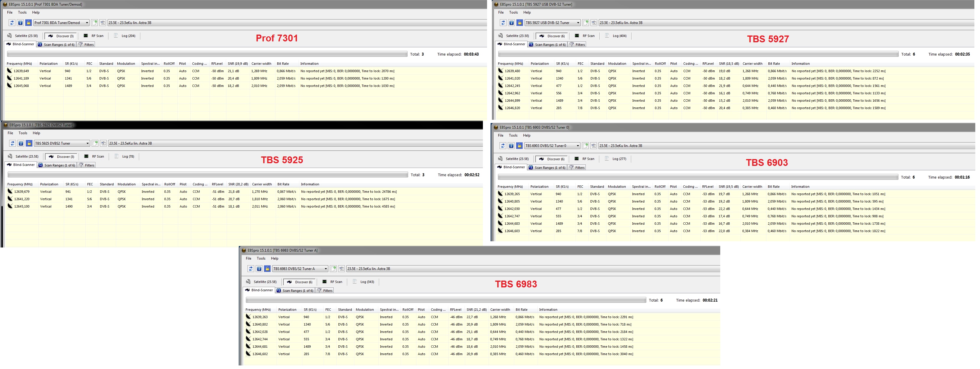This screenshot has height=369, width=980.
Task: Click add-new page icon in TBS 6983 window
Action: tap(333, 269)
